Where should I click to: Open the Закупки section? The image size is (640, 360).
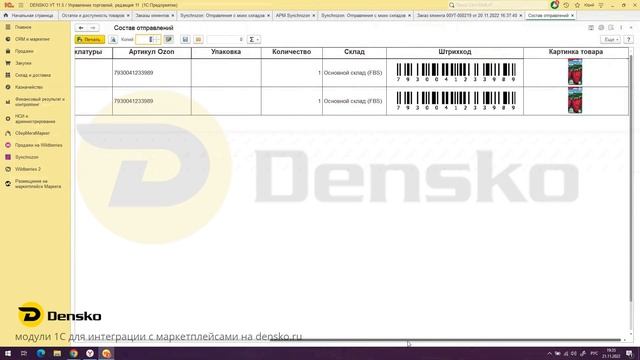(x=23, y=63)
